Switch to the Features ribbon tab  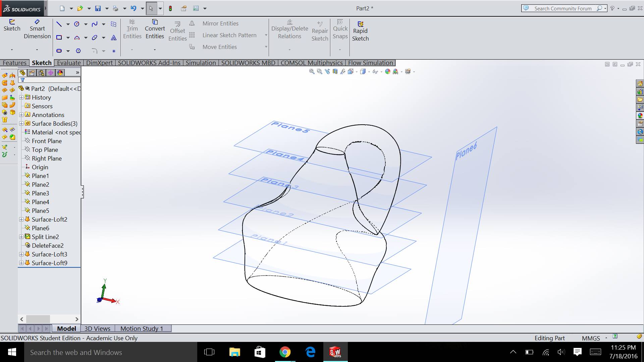click(x=15, y=63)
